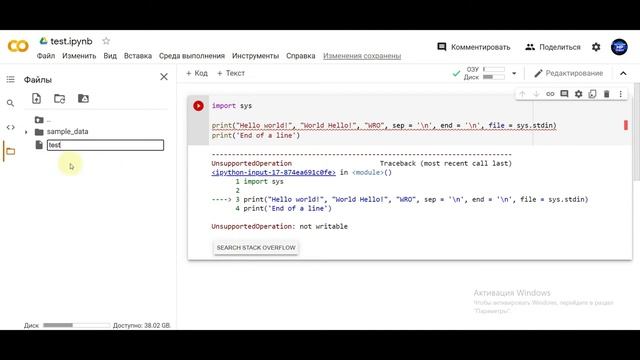Add a comment to the cell
640x360 pixels.
(x=564, y=94)
